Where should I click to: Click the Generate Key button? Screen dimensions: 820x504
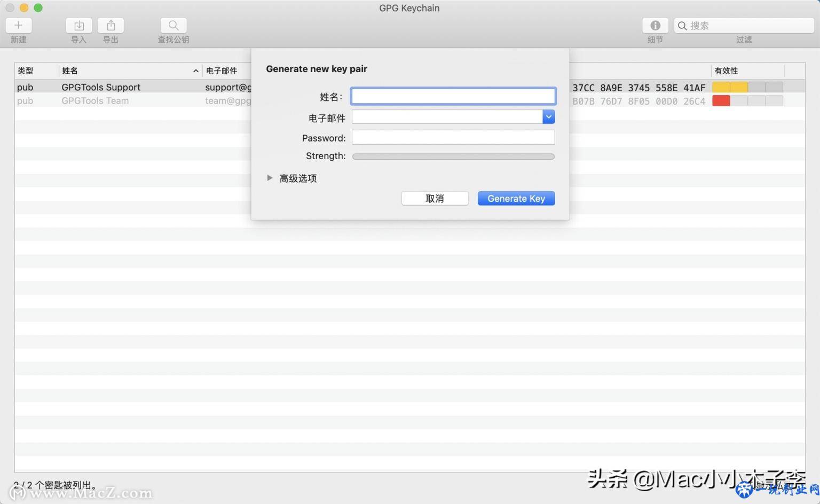516,198
